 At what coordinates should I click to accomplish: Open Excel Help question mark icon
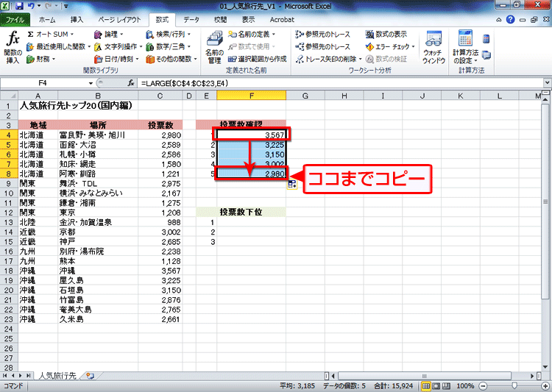tap(510, 20)
